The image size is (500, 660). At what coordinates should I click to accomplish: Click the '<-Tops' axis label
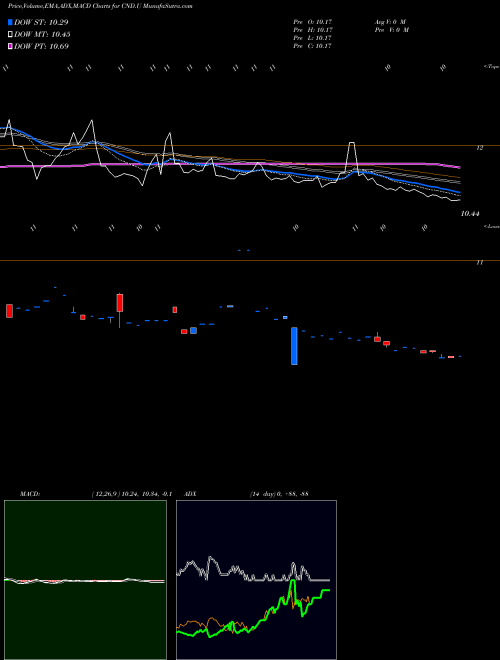[491, 67]
